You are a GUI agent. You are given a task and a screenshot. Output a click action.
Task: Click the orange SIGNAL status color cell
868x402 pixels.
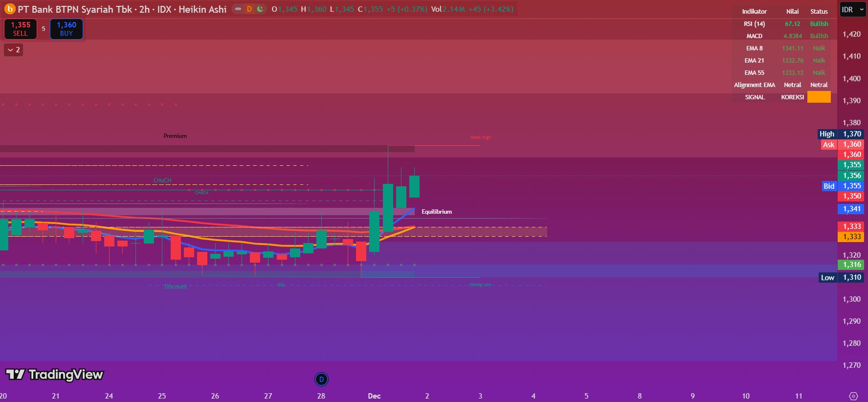(x=819, y=97)
